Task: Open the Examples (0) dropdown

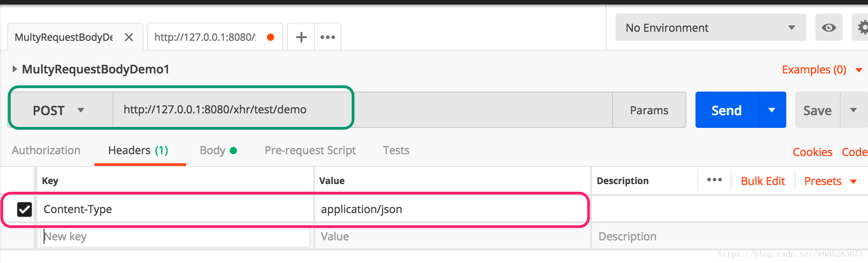Action: tap(822, 70)
